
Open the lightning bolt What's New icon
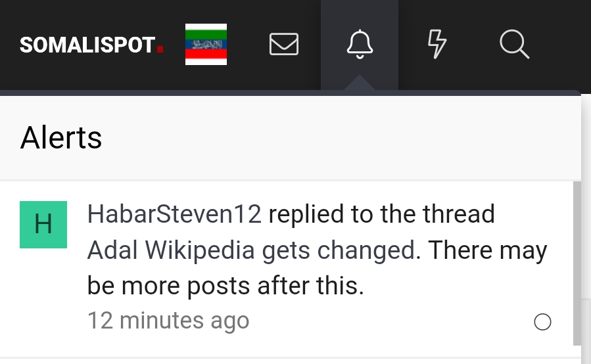(437, 44)
